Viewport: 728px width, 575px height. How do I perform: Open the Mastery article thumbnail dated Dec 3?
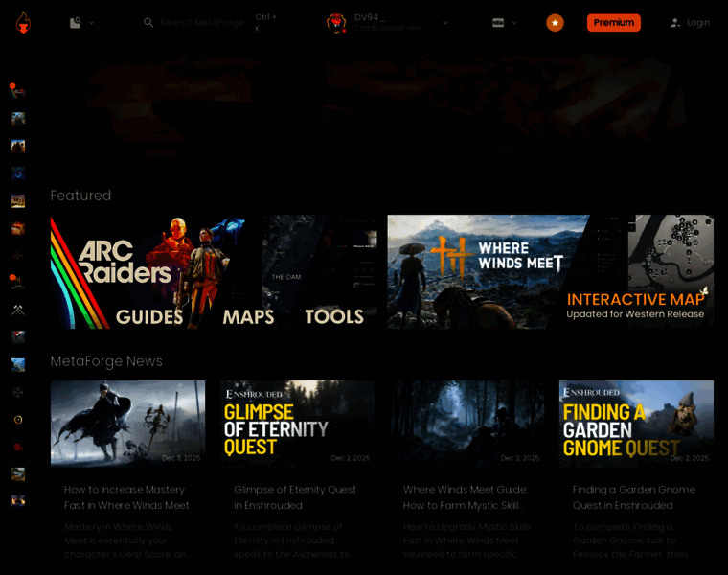pos(127,424)
